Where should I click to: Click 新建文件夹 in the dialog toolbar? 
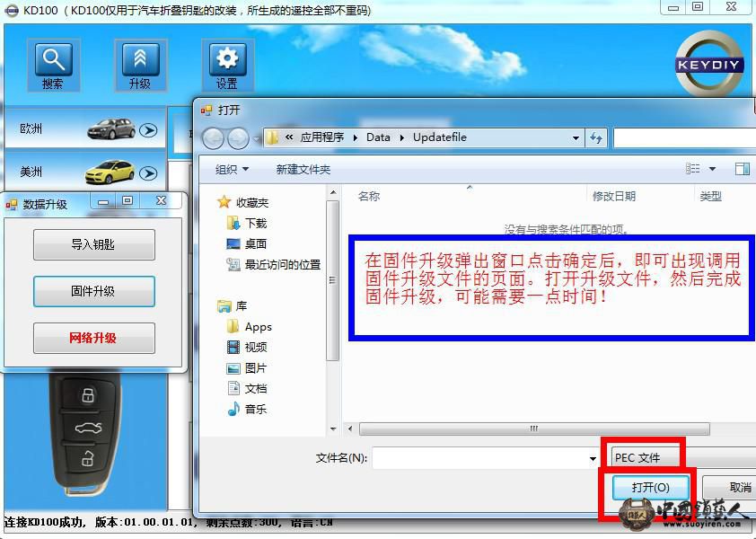coord(303,170)
